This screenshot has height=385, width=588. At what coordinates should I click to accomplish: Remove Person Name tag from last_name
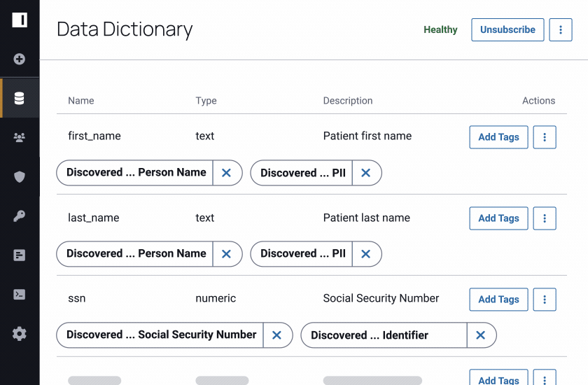[227, 254]
